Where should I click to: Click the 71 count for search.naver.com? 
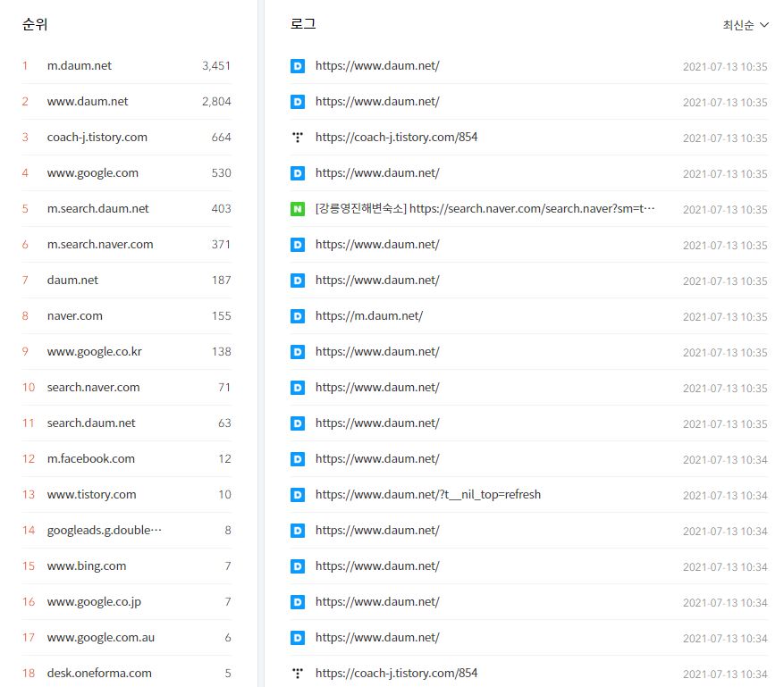click(224, 388)
